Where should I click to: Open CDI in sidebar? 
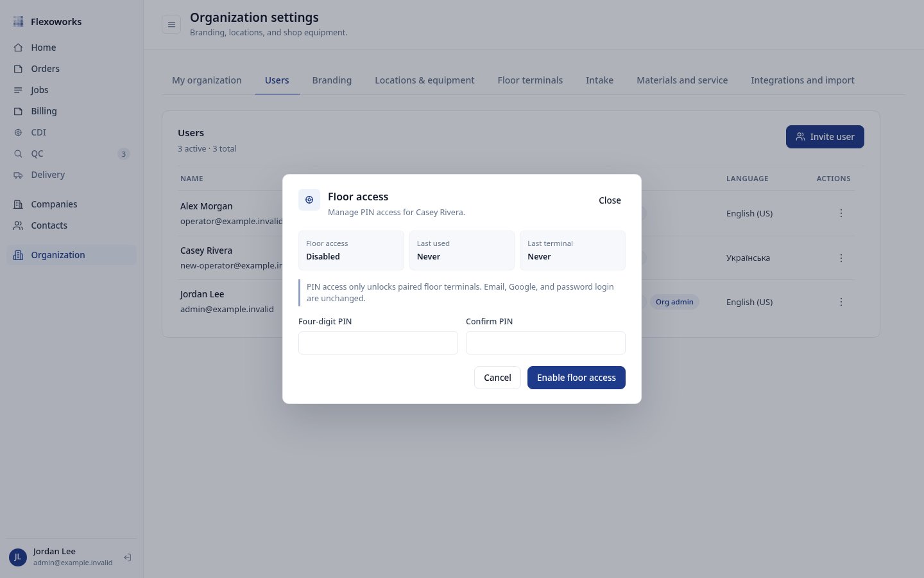click(71, 132)
